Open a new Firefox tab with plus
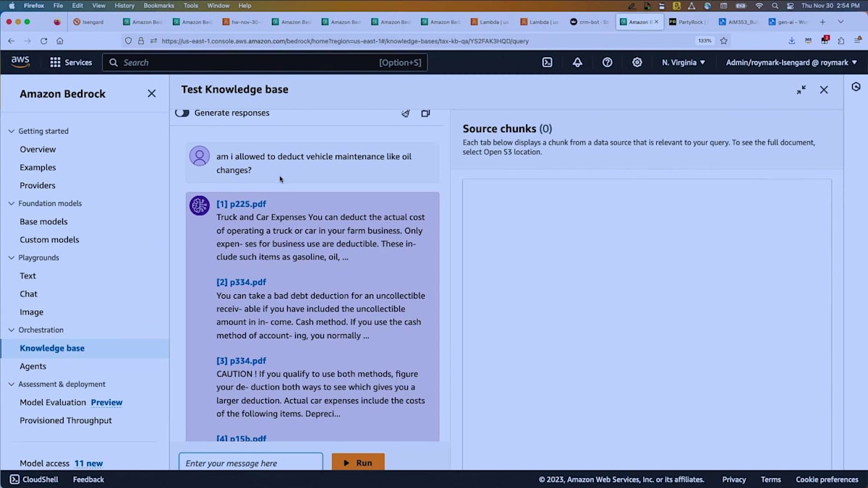868x488 pixels. (x=822, y=22)
